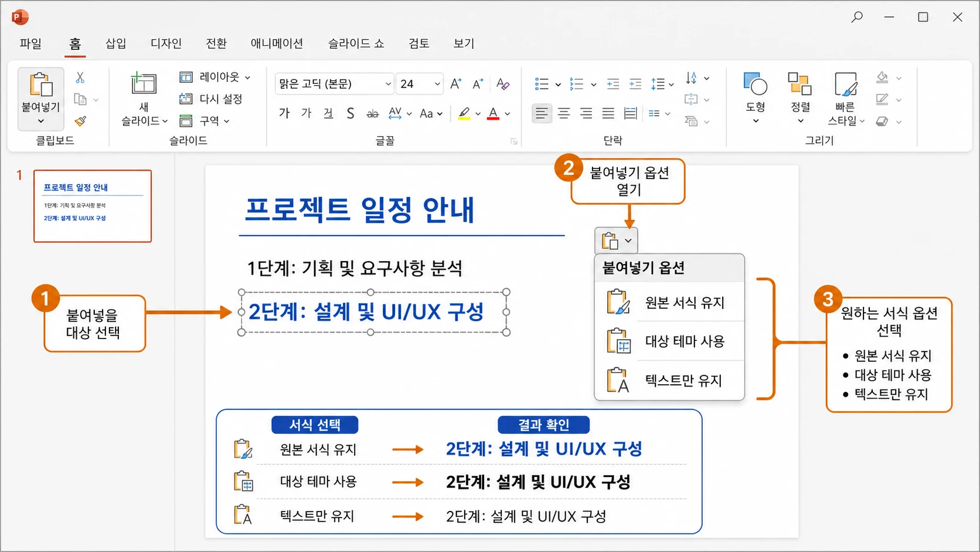Click the bullet list icon
The height and width of the screenshot is (552, 980).
tap(542, 84)
